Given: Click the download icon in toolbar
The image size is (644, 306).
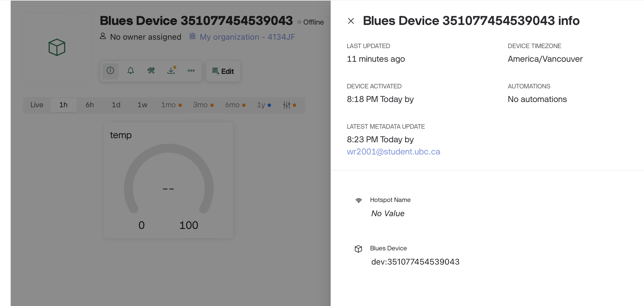Looking at the screenshot, I should [171, 71].
